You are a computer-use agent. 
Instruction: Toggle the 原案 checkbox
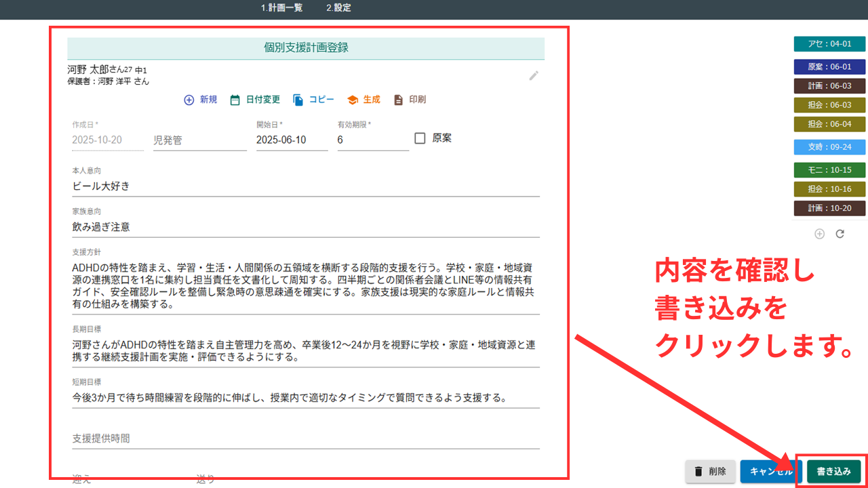(420, 138)
